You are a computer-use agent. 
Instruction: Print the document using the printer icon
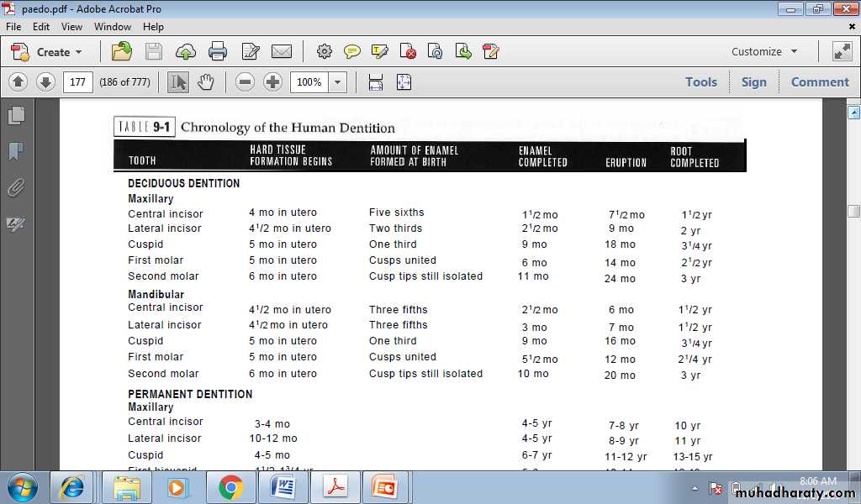pos(218,52)
